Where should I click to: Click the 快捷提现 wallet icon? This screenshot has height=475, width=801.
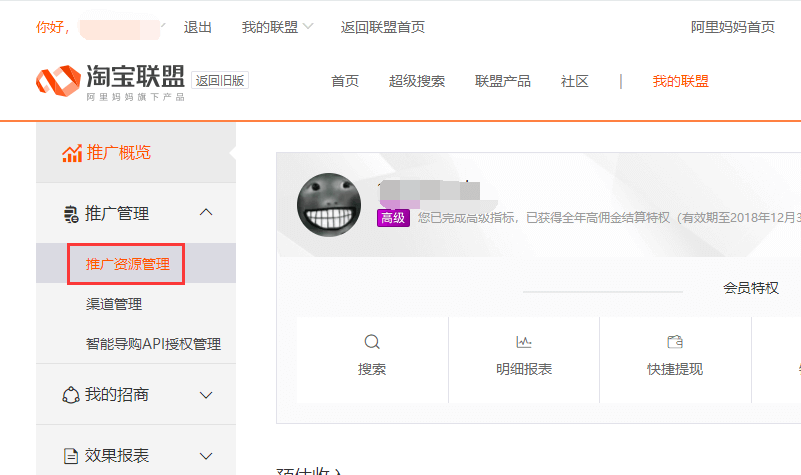pyautogui.click(x=674, y=343)
